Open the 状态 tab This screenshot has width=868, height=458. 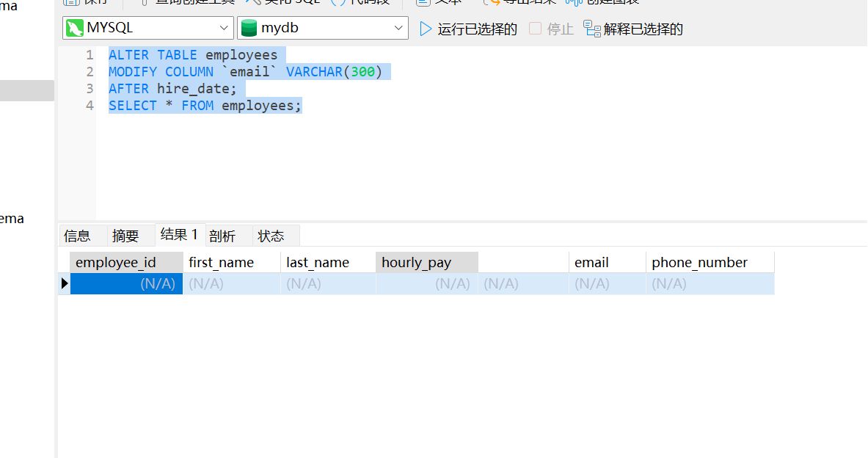[x=271, y=236]
